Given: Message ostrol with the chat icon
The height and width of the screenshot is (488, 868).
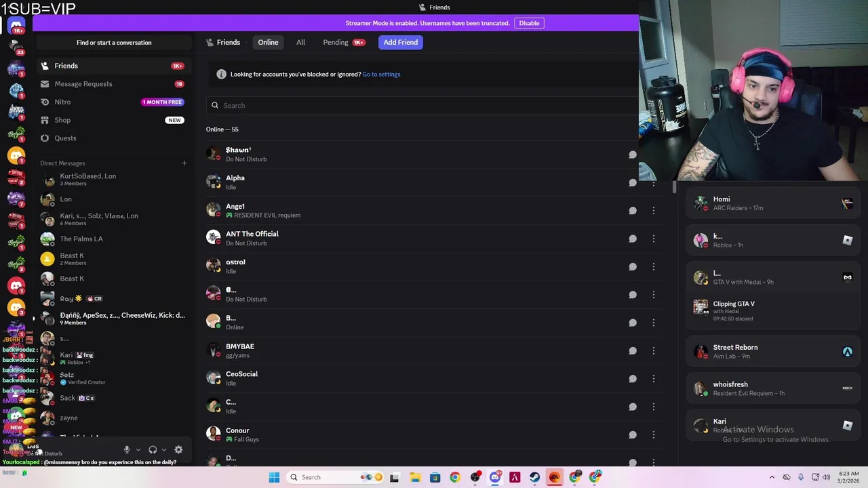Looking at the screenshot, I should [633, 266].
